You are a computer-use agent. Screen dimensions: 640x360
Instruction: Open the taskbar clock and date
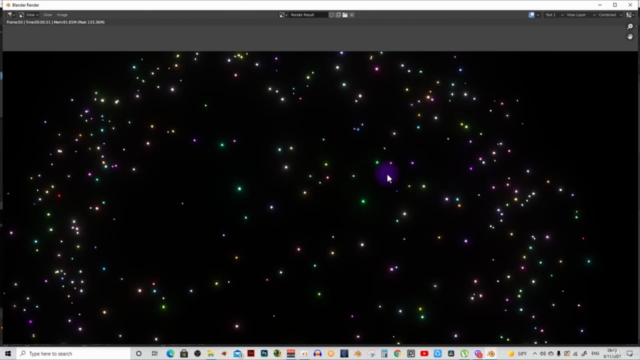point(612,353)
